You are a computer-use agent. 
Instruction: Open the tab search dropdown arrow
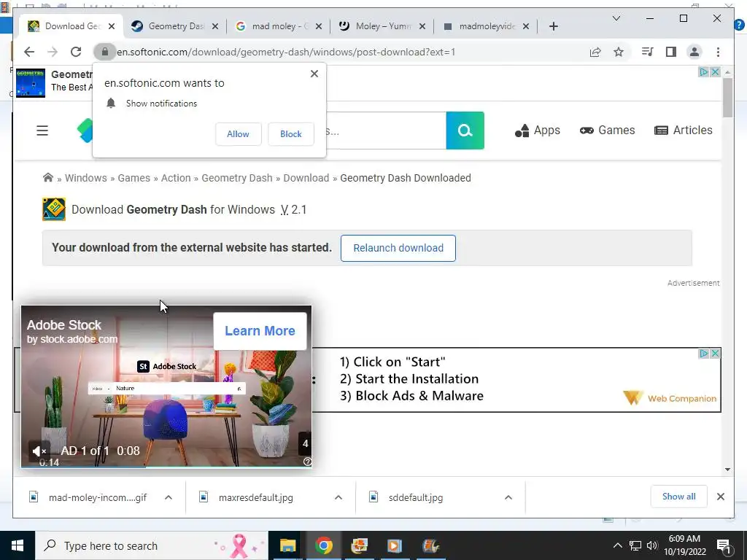(616, 18)
